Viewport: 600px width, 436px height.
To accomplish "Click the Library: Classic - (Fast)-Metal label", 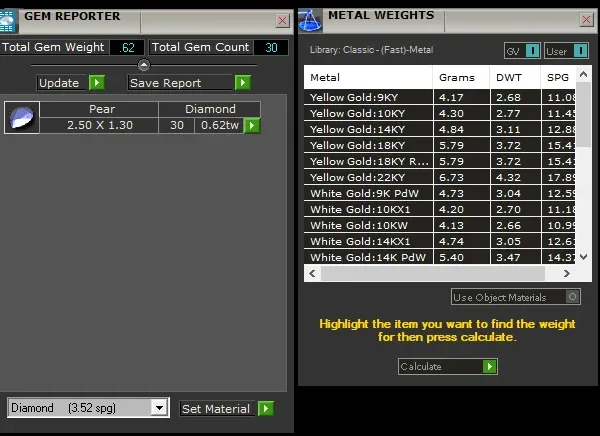I will click(371, 50).
